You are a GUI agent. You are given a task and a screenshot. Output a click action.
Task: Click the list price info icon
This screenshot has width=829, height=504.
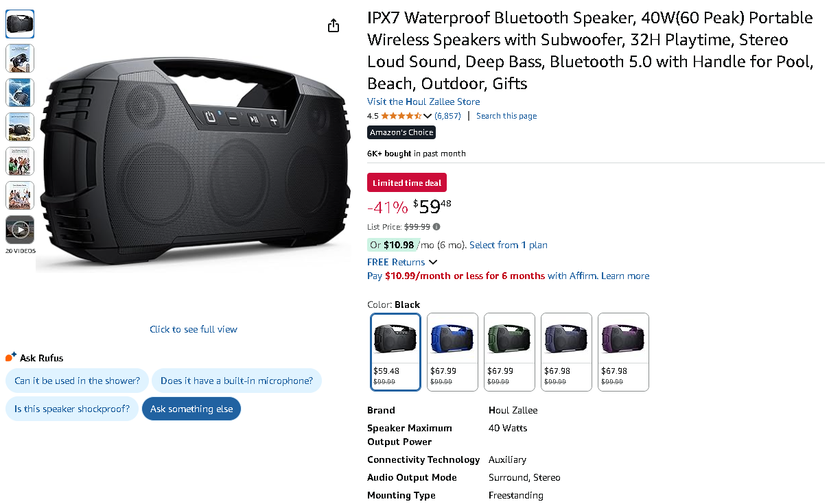436,227
